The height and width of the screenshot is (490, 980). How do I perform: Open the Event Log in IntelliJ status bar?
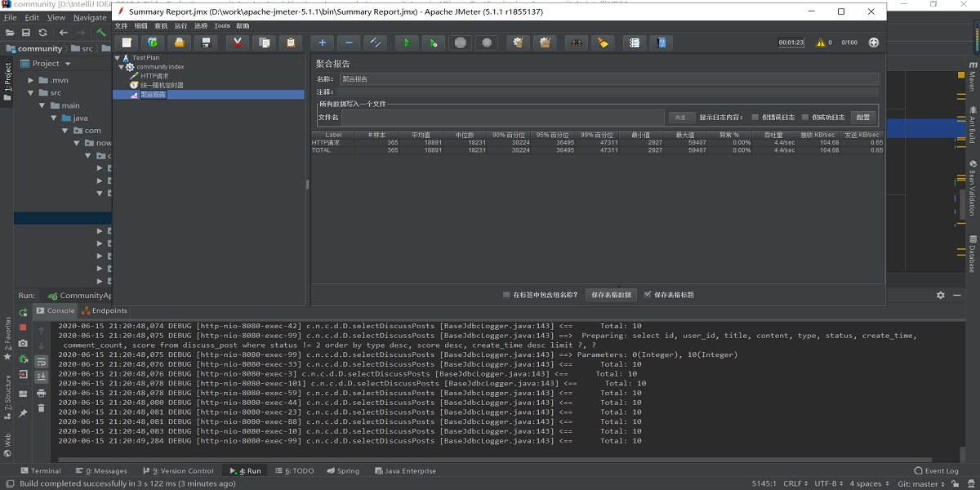[937, 471]
